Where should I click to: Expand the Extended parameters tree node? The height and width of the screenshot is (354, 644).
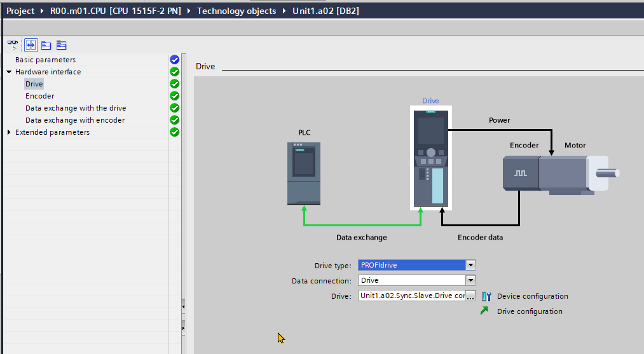coord(9,132)
